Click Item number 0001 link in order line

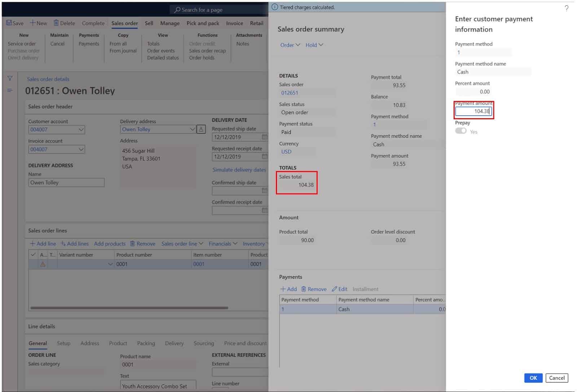coord(199,264)
